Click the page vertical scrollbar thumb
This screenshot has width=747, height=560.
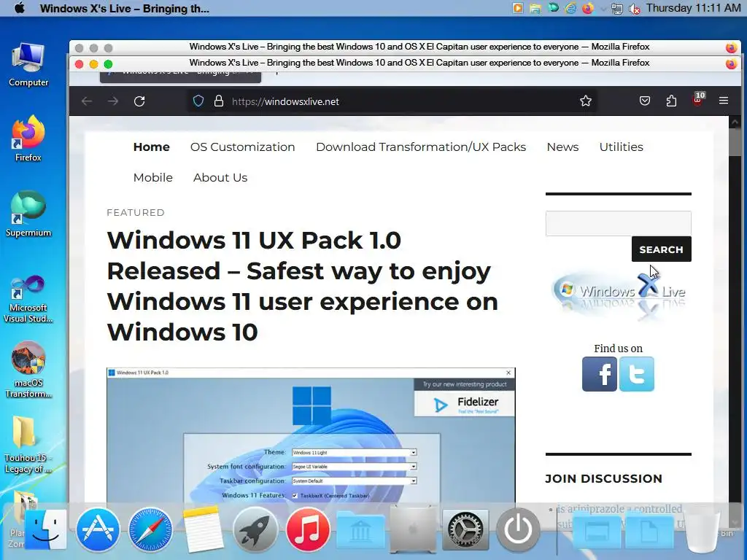point(735,141)
